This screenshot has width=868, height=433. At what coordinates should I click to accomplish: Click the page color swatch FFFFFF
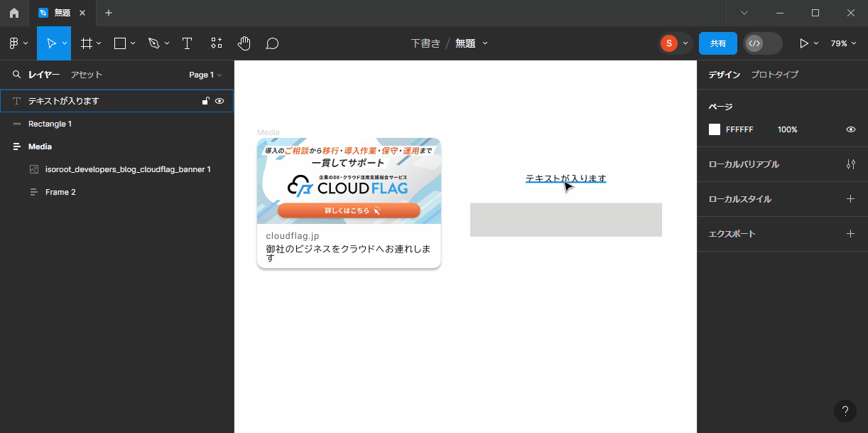pos(715,129)
